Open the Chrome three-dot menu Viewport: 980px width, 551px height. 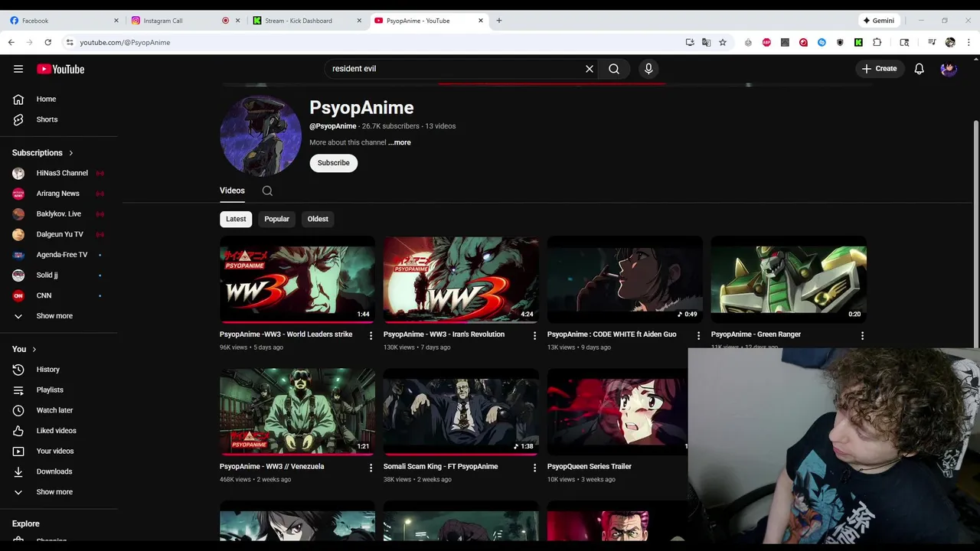(969, 42)
